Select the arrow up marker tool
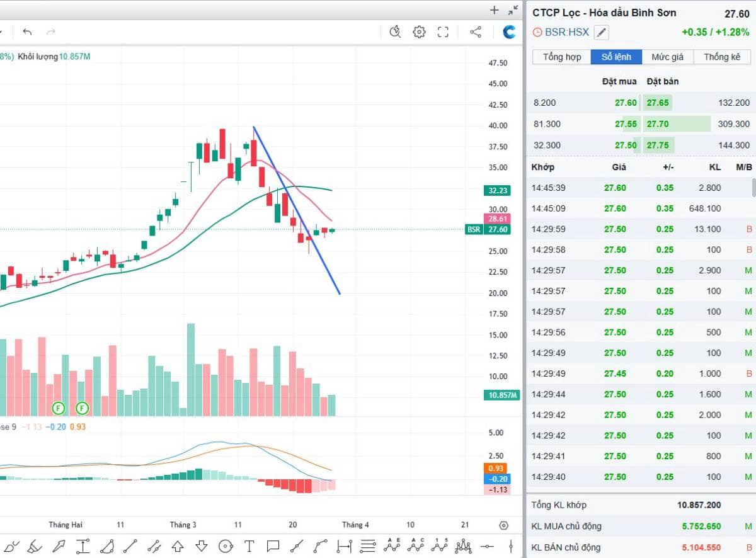This screenshot has height=558, width=756. pyautogui.click(x=178, y=545)
